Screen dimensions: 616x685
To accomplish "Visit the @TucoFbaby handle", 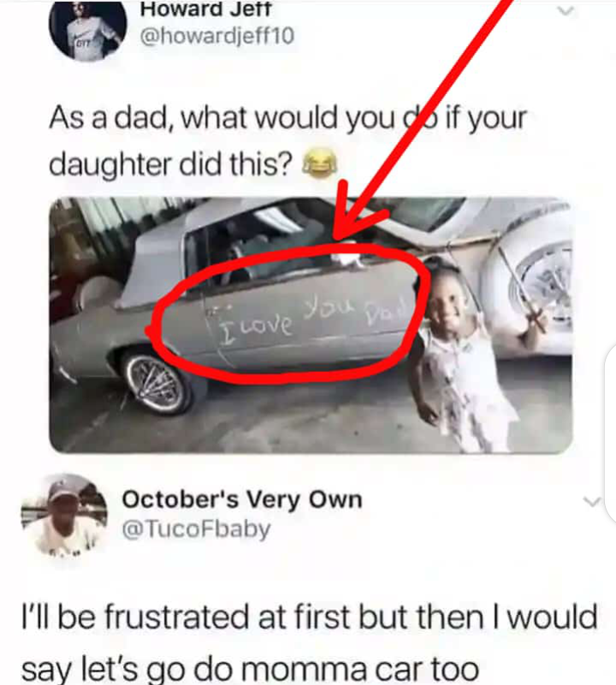I will pyautogui.click(x=196, y=529).
